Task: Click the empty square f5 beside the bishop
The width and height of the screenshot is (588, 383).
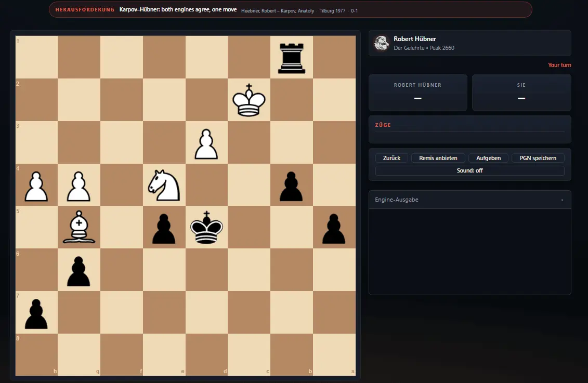Action: click(122, 227)
